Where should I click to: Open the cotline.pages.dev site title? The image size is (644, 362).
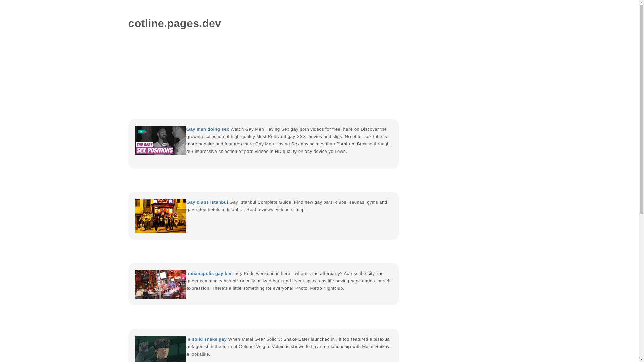coord(174,23)
